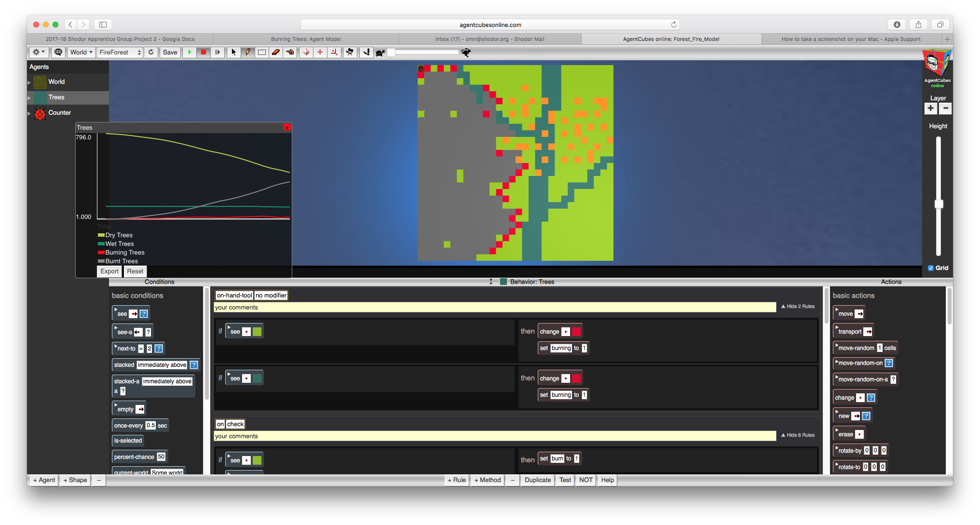Viewport: 980px width, 525px height.
Task: Select the pointing hand tool
Action: click(290, 52)
